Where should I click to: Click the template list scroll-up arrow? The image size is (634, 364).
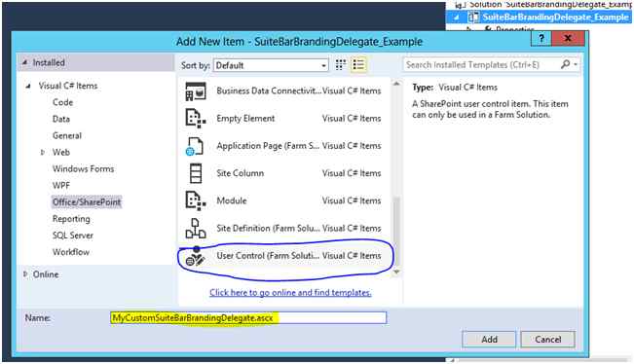(396, 84)
